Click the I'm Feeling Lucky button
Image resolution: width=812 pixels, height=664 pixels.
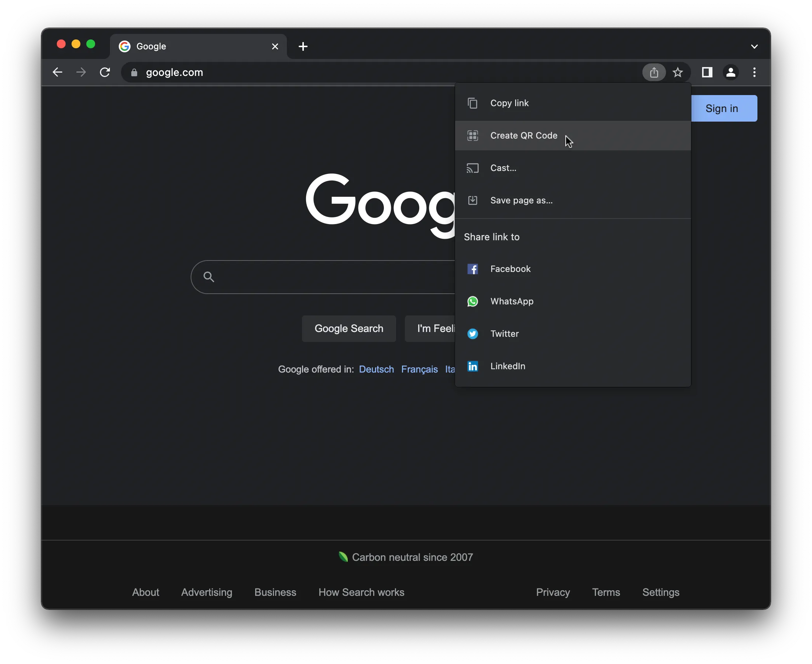[x=430, y=329]
